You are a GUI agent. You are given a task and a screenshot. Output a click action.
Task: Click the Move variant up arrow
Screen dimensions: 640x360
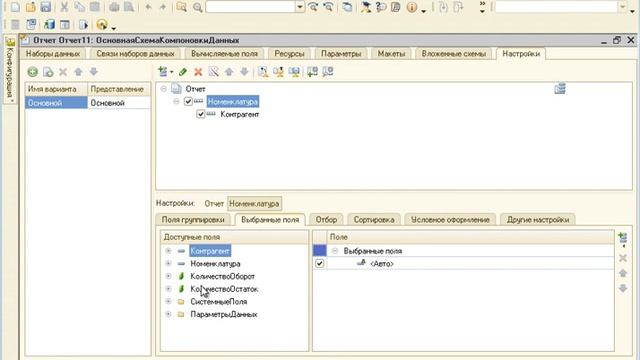click(x=78, y=72)
